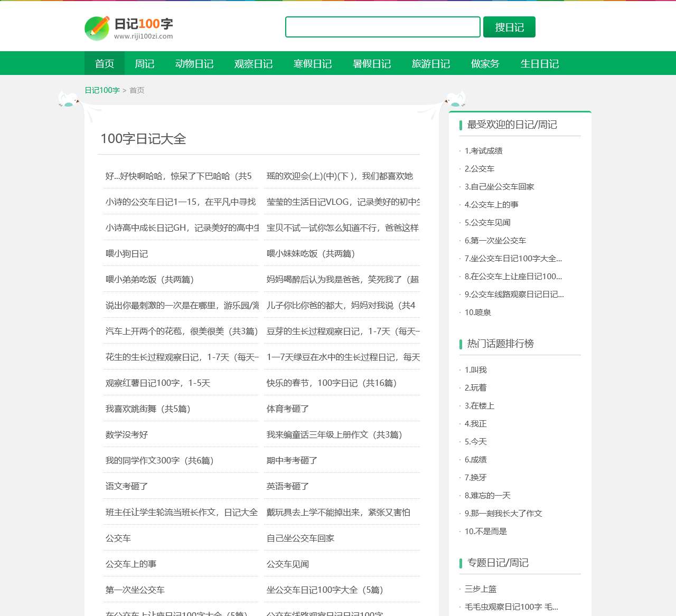Switch to the 周记 navigation tab

tap(145, 63)
